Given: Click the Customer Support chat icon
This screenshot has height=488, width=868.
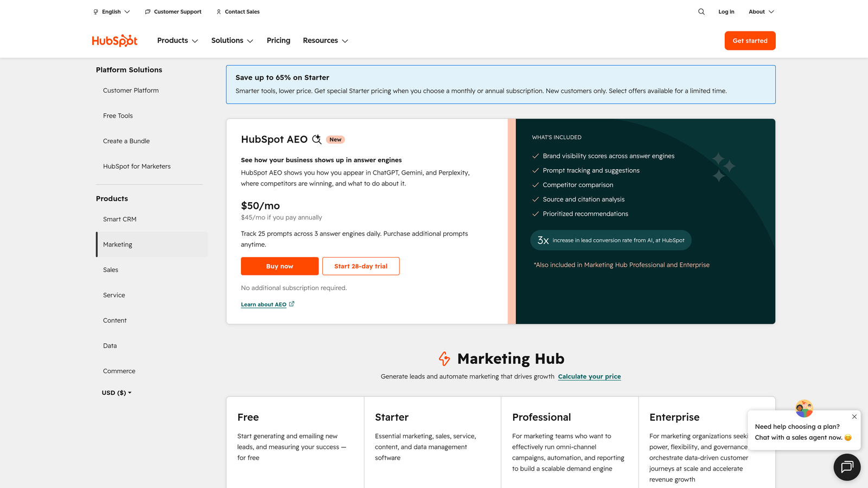Looking at the screenshot, I should tap(148, 11).
